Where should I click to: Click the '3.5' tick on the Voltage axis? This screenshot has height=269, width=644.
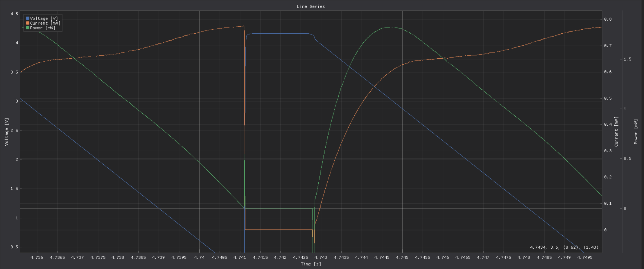pyautogui.click(x=14, y=72)
